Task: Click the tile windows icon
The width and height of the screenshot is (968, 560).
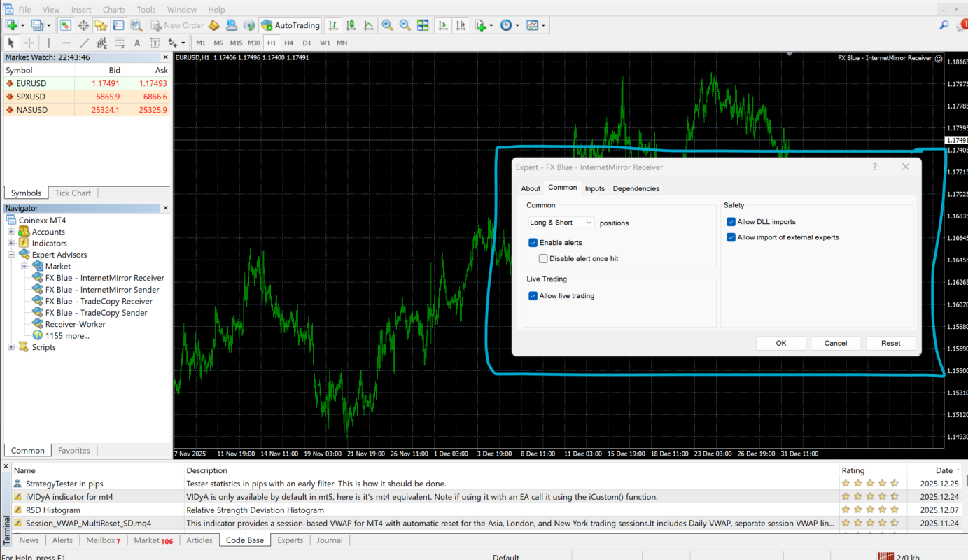Action: click(x=423, y=25)
